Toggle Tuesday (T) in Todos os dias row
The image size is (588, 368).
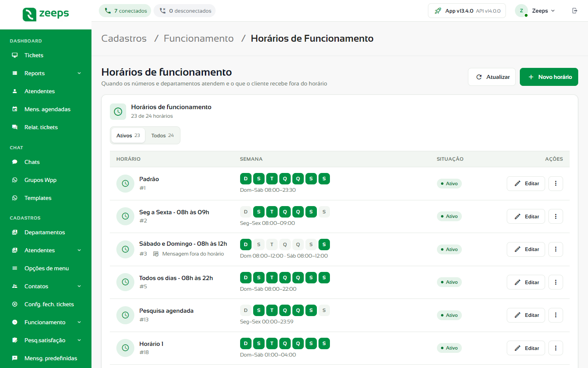click(x=272, y=278)
